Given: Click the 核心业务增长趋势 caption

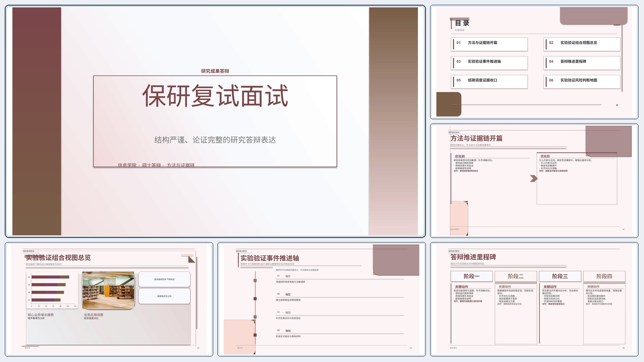Looking at the screenshot, I should pos(41,315).
